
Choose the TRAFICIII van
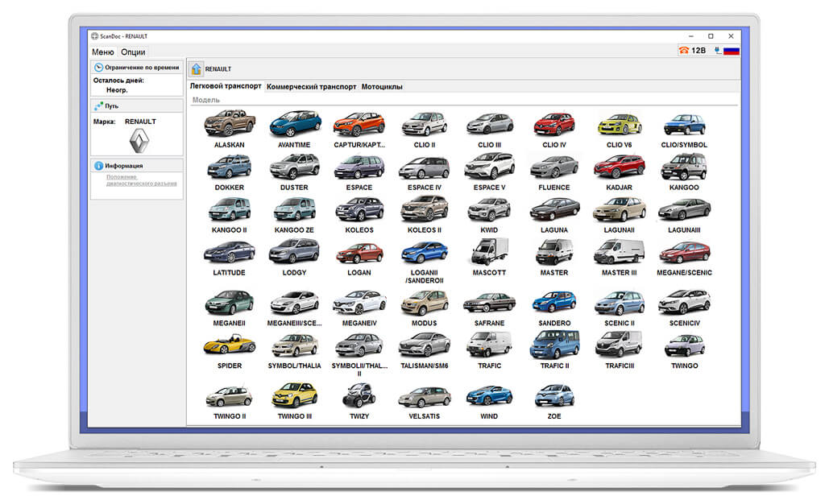[620, 345]
